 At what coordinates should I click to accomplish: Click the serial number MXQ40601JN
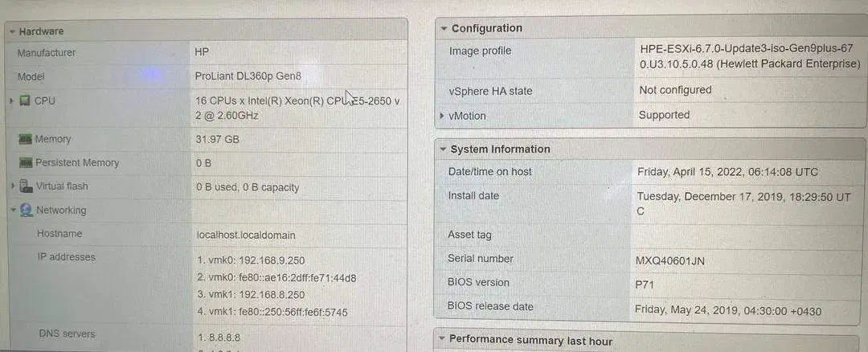(669, 261)
